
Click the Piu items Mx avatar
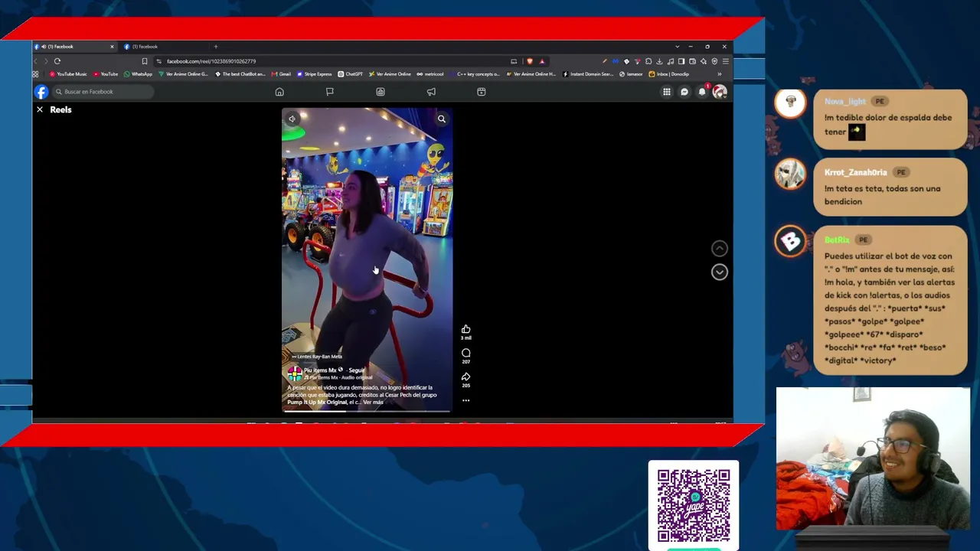point(295,373)
